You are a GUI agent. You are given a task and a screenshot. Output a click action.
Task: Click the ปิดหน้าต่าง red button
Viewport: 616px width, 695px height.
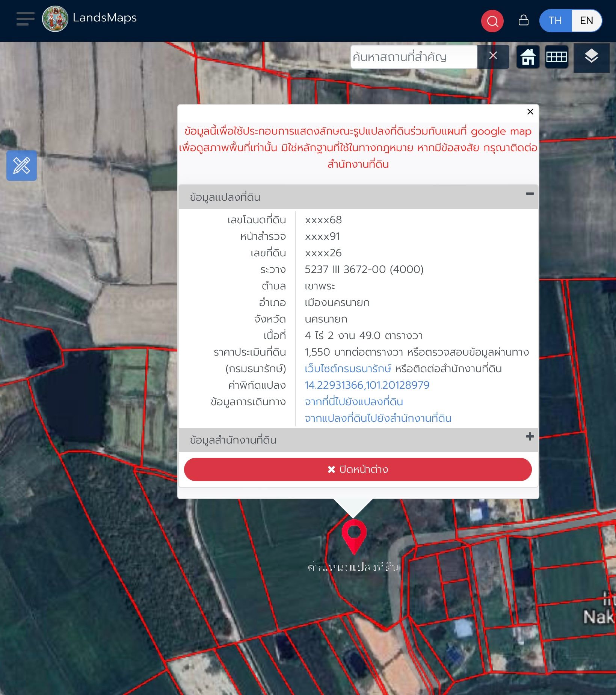point(358,469)
